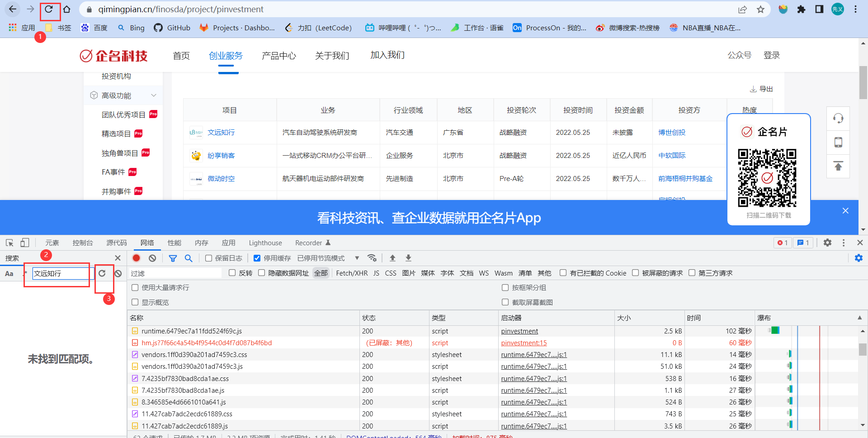This screenshot has width=868, height=438.
Task: Switch to the 元素 DevTools tab
Action: click(x=52, y=243)
